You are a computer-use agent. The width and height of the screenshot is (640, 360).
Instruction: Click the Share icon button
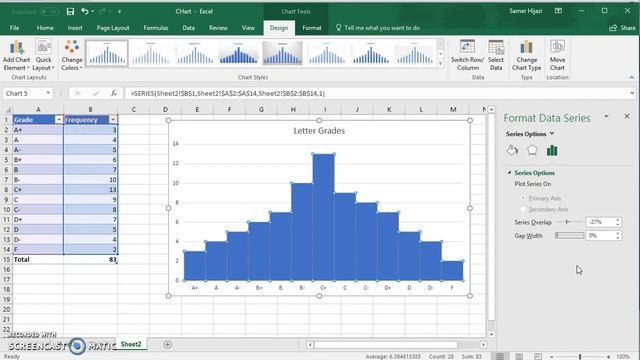pos(622,28)
